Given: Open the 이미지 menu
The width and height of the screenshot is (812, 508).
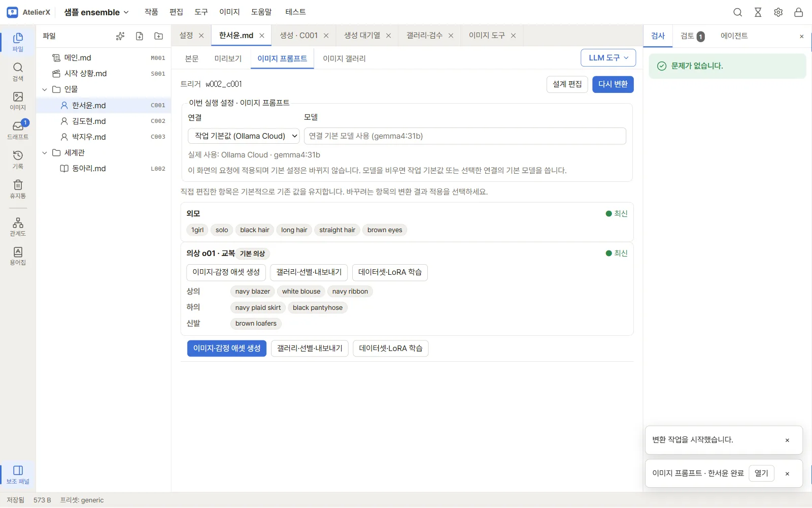Looking at the screenshot, I should [x=229, y=12].
